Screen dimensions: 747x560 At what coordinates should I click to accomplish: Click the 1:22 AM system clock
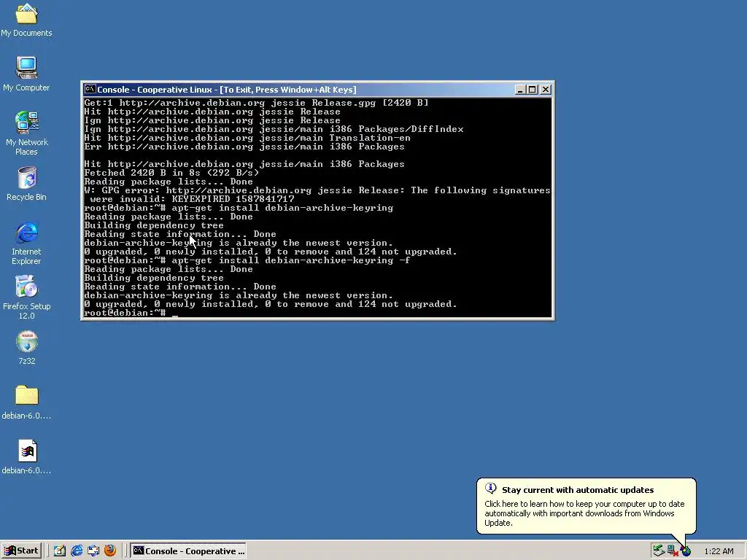(719, 551)
